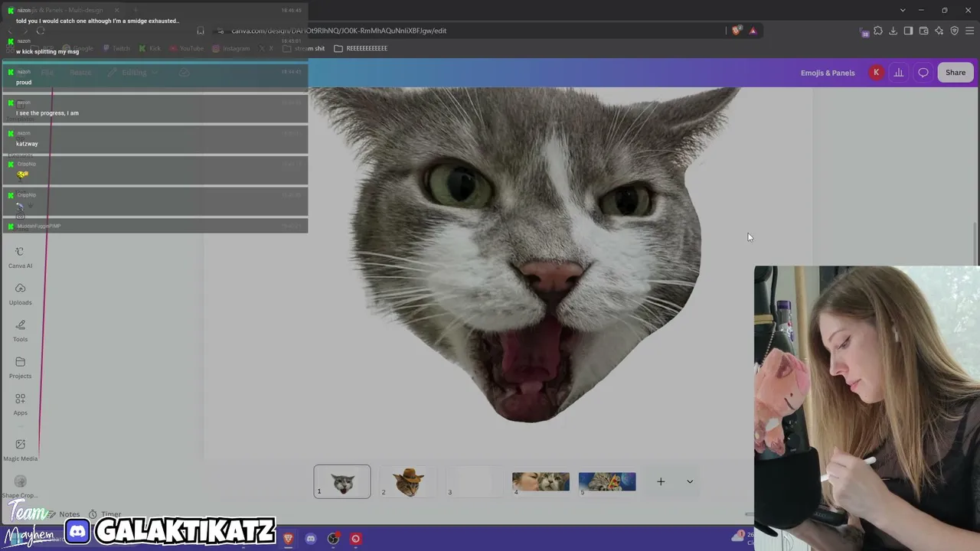Open the Projects panel in sidebar
Viewport: 980px width, 551px height.
click(20, 367)
